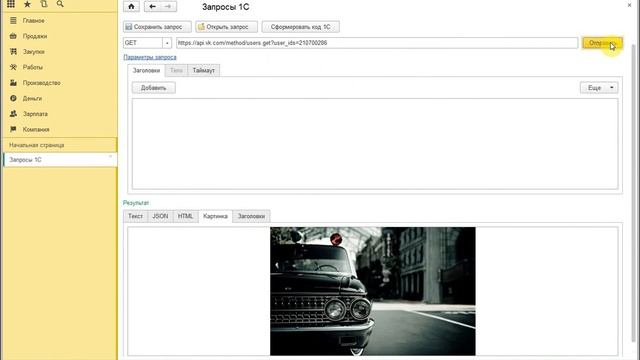Click the search magnifier icon
Viewport: 640px width, 360px height.
(x=60, y=4)
